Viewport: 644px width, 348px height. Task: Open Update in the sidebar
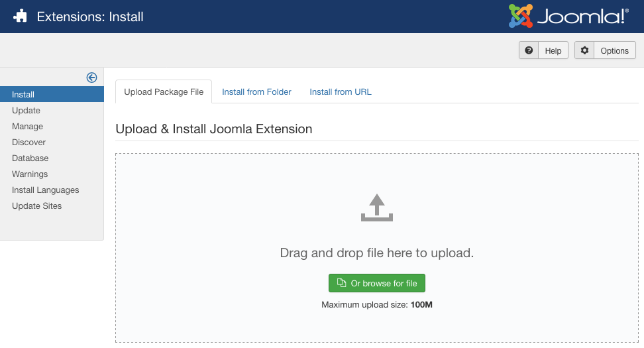tap(26, 110)
